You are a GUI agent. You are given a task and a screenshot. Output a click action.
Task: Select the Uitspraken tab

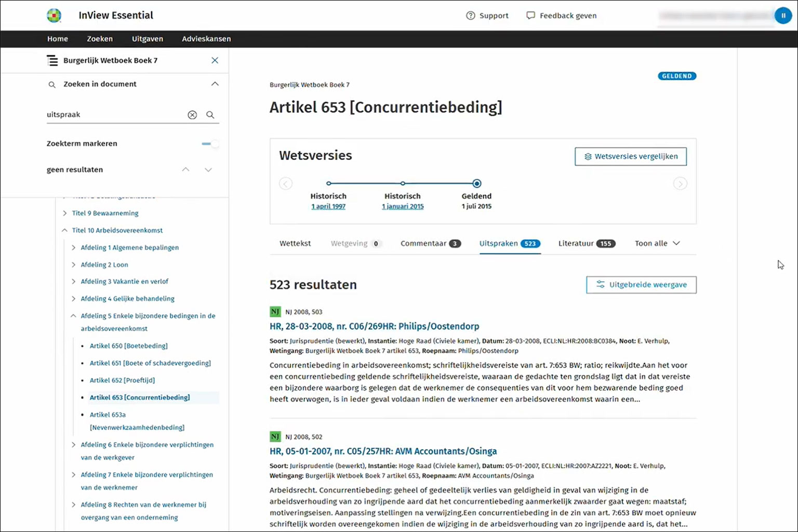tap(510, 243)
